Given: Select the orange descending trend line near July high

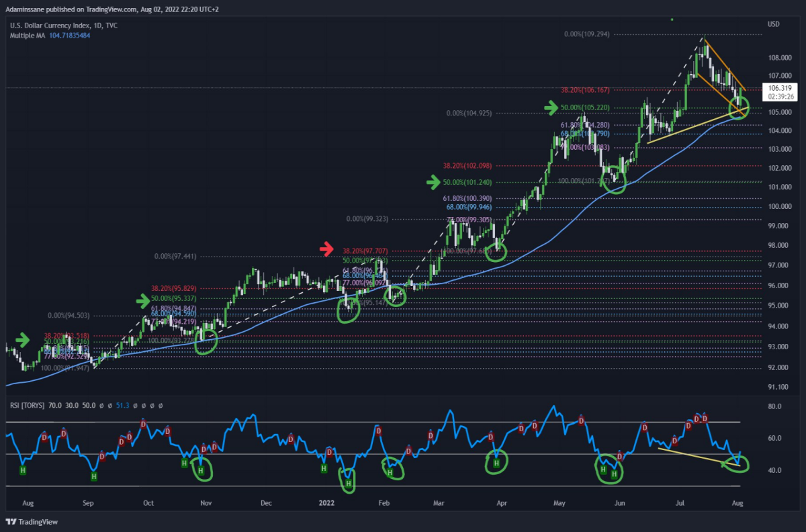Looking at the screenshot, I should (726, 65).
